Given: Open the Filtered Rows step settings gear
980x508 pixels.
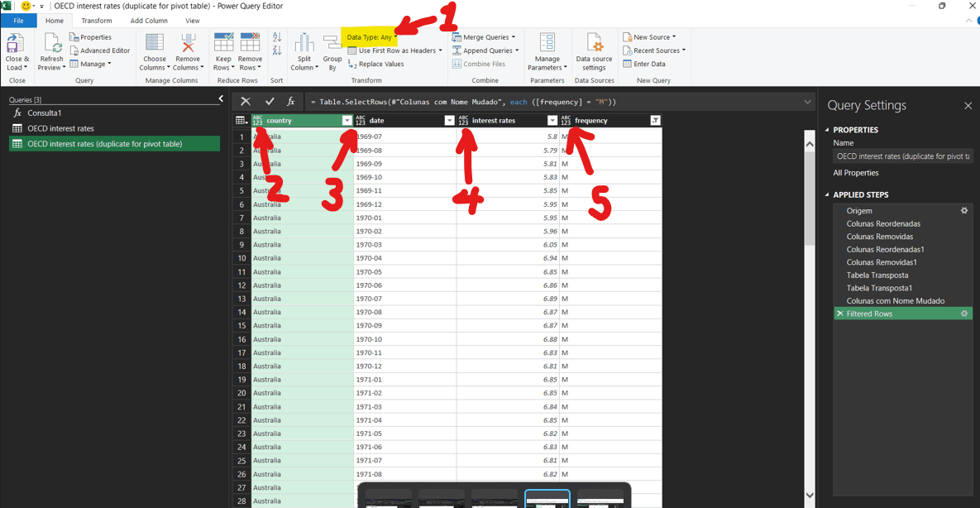Looking at the screenshot, I should click(x=964, y=314).
